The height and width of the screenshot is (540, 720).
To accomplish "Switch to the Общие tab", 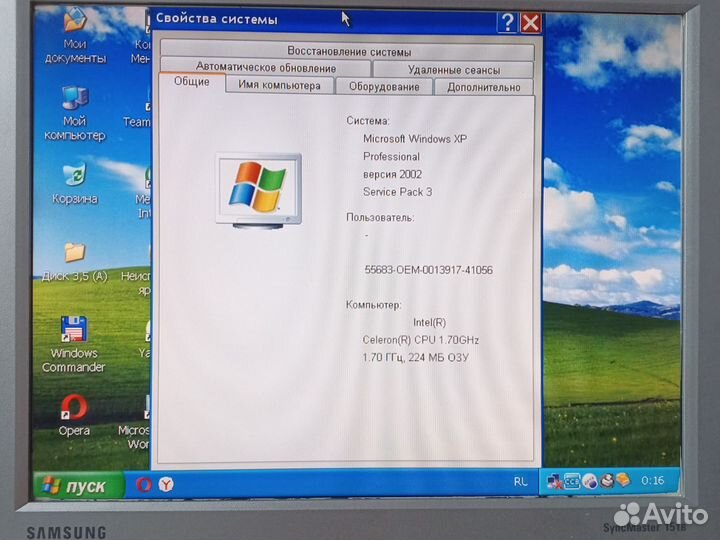I will point(192,82).
